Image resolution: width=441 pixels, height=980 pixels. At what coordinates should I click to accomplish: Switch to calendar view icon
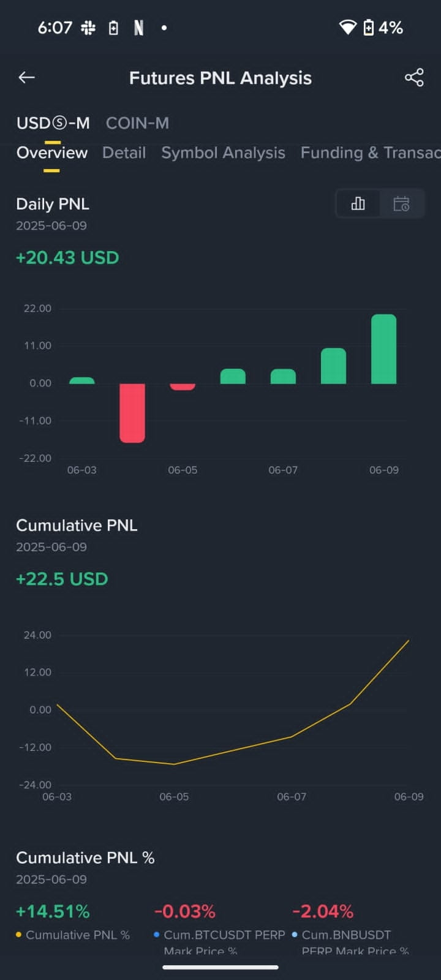(401, 203)
